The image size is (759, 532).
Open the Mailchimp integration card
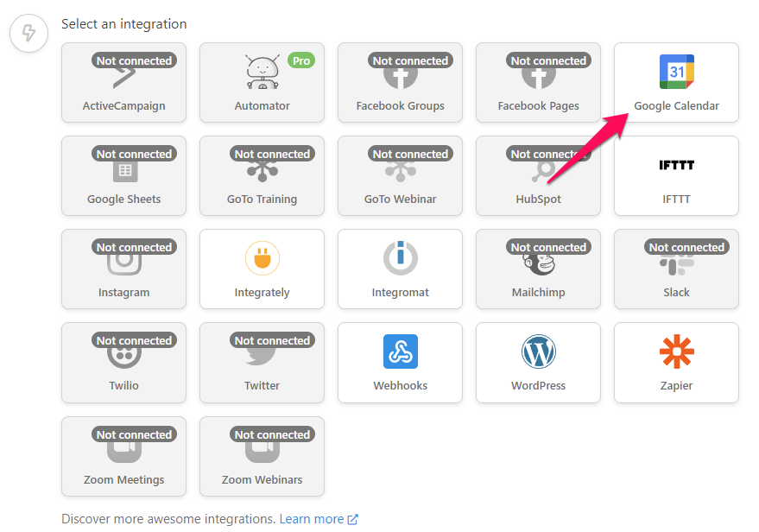[538, 269]
